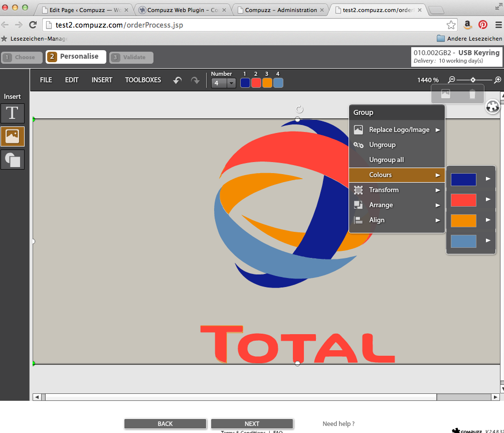Expand the Replace Logo/Image submenu
This screenshot has height=433, width=504.
[x=399, y=130]
